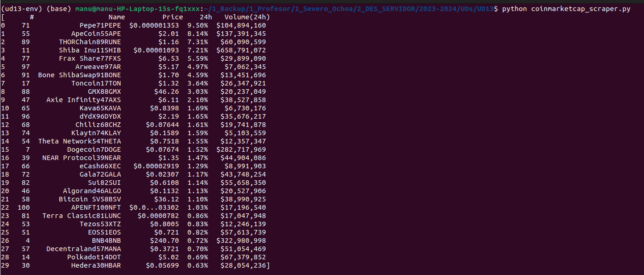Select the Pepe71PEPE row name
Viewport: 644px width, 275px height.
tap(100, 25)
